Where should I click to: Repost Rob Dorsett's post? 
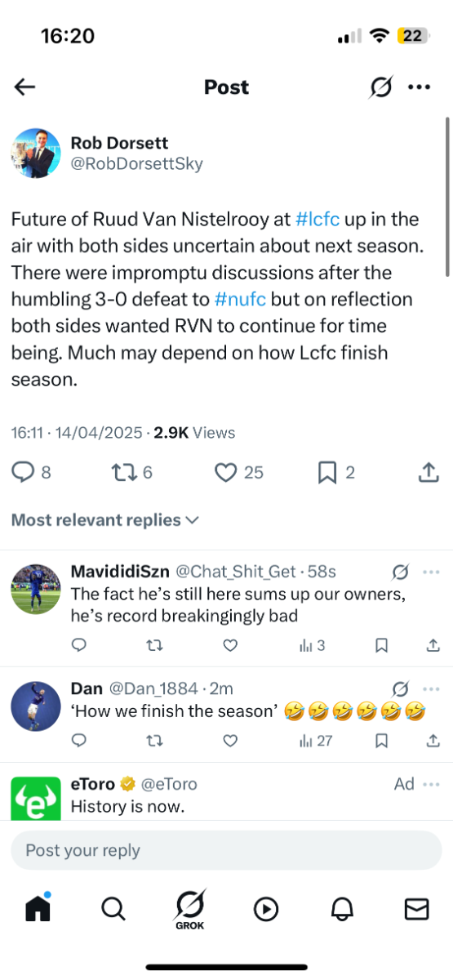pyautogui.click(x=124, y=472)
